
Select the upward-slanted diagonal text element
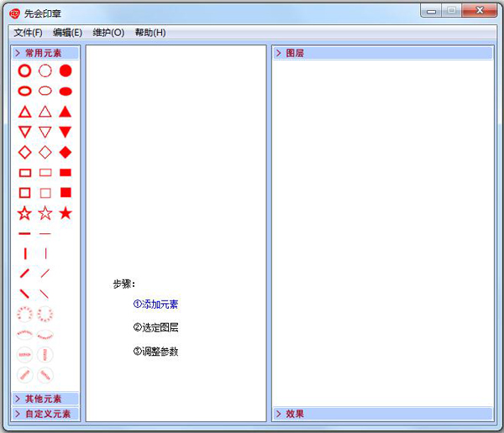tap(24, 375)
